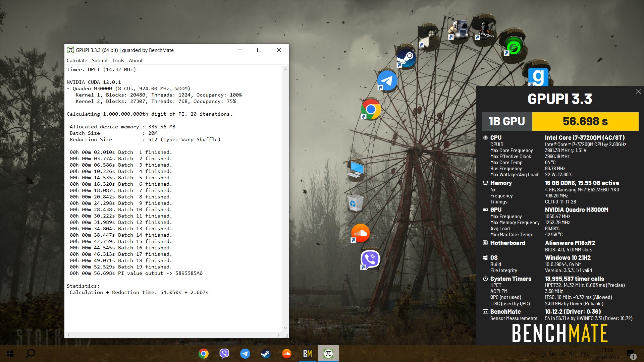Image resolution: width=644 pixels, height=362 pixels.
Task: Click the GPUPI pi taskbar button
Action: coord(328,354)
